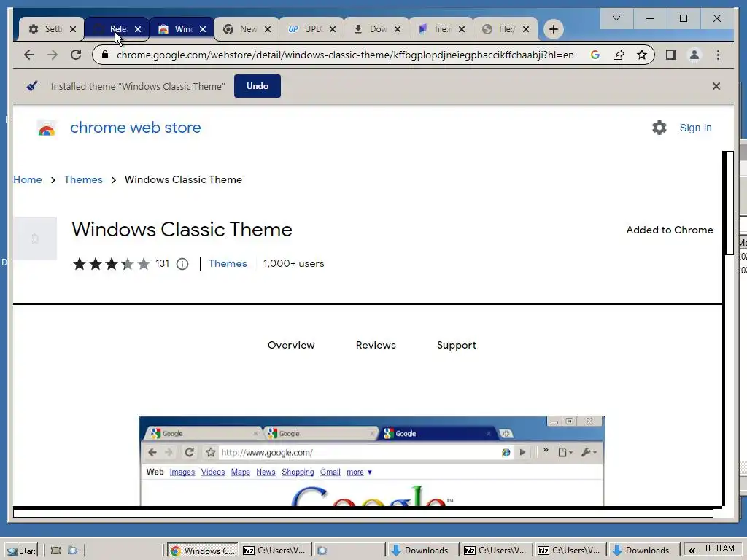Go back with the browser back arrow
The width and height of the screenshot is (747, 560).
pyautogui.click(x=29, y=55)
